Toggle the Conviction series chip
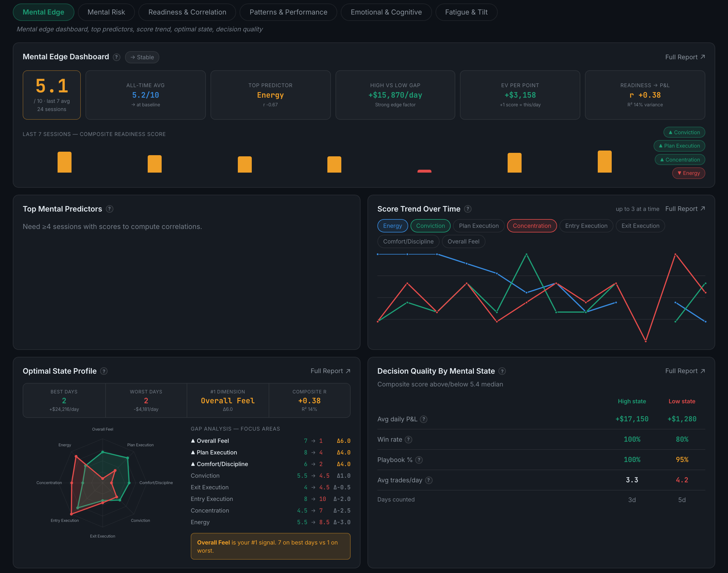Image resolution: width=728 pixels, height=573 pixels. (430, 226)
